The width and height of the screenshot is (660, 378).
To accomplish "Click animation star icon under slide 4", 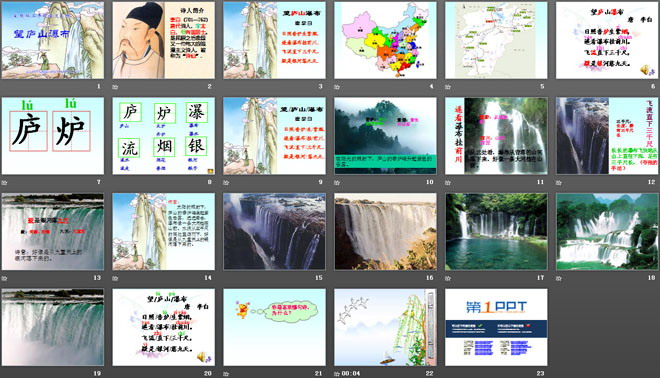I will pyautogui.click(x=337, y=87).
